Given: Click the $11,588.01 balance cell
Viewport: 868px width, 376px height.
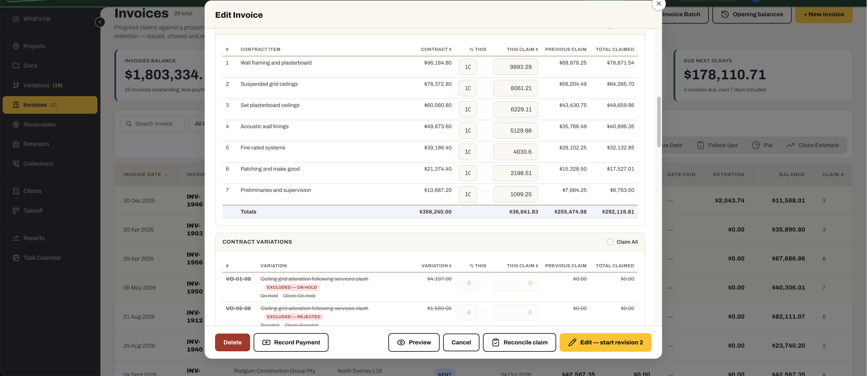Looking at the screenshot, I should tap(788, 201).
